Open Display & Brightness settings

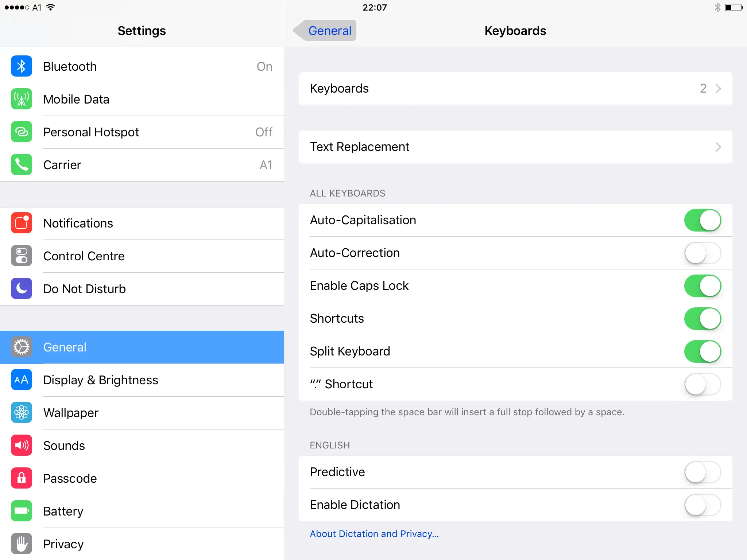pyautogui.click(x=101, y=380)
